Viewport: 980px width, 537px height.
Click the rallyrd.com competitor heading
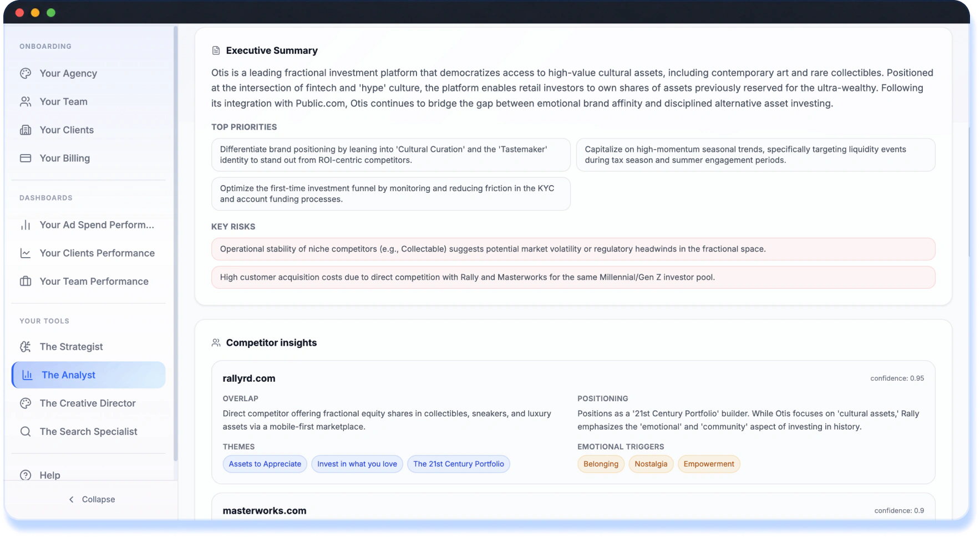pyautogui.click(x=249, y=379)
